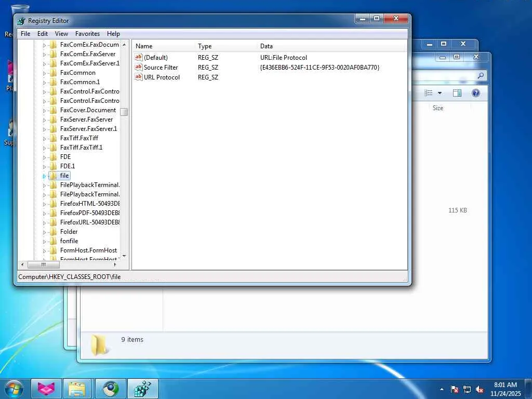Viewport: 532px width, 399px height.
Task: Select the fonfile tree key
Action: point(69,241)
